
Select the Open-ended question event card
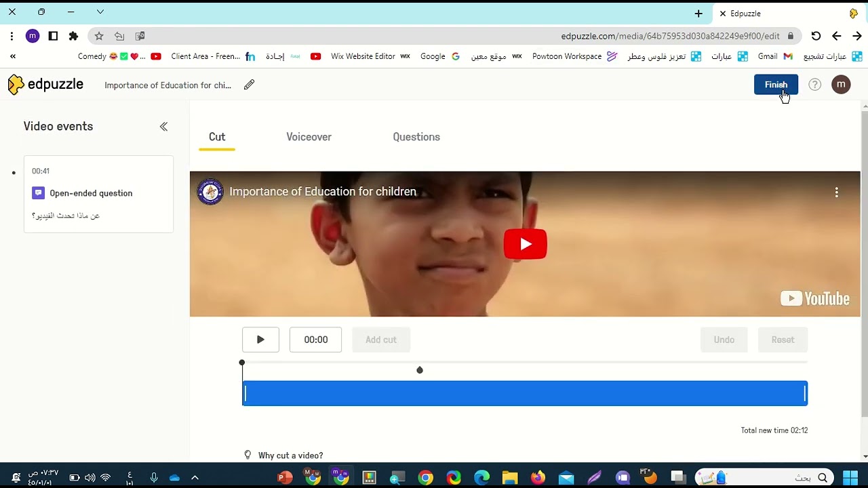(x=98, y=194)
